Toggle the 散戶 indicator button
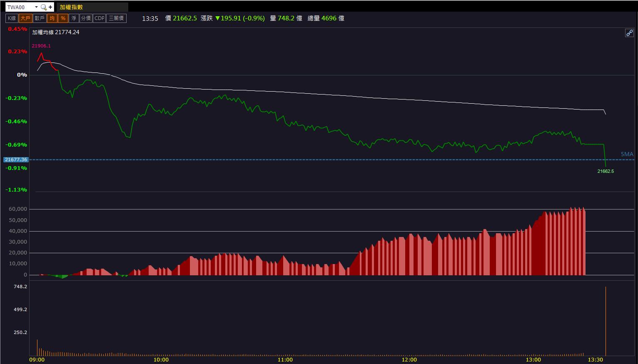Screen dimensions: 638x364 point(40,18)
